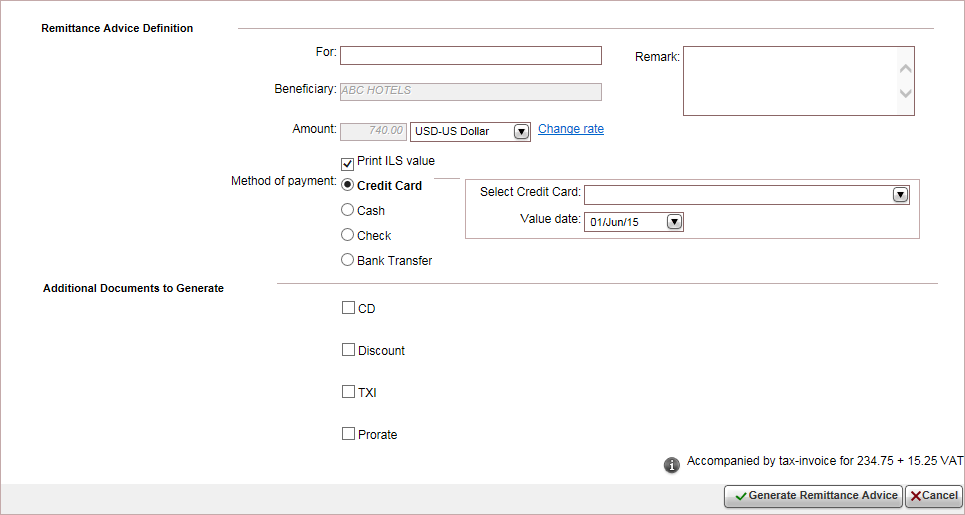
Task: Uncheck the Print ILS value checkbox
Action: coord(348,164)
